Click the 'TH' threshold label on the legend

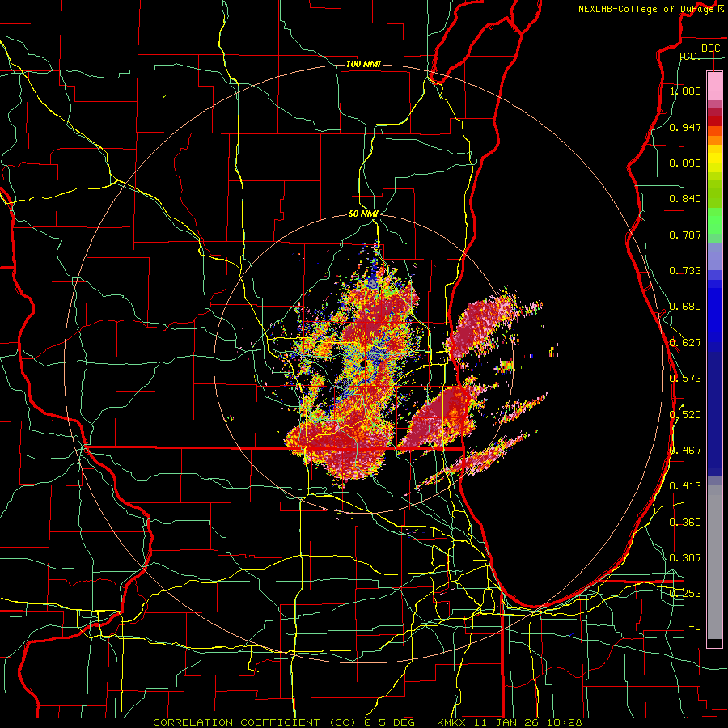695,630
